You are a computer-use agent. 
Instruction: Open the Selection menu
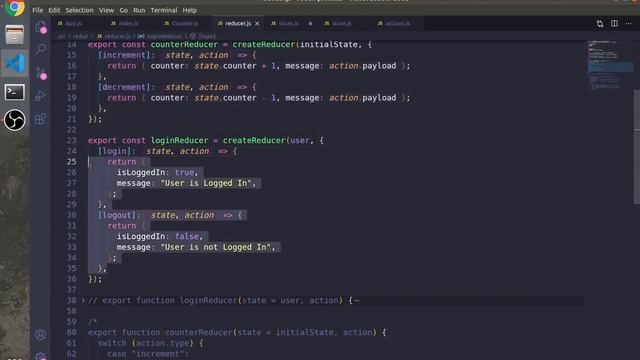[80, 10]
